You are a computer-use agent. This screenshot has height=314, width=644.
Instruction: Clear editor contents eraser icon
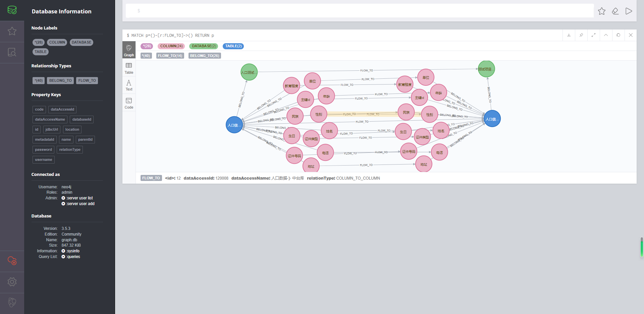coord(615,11)
